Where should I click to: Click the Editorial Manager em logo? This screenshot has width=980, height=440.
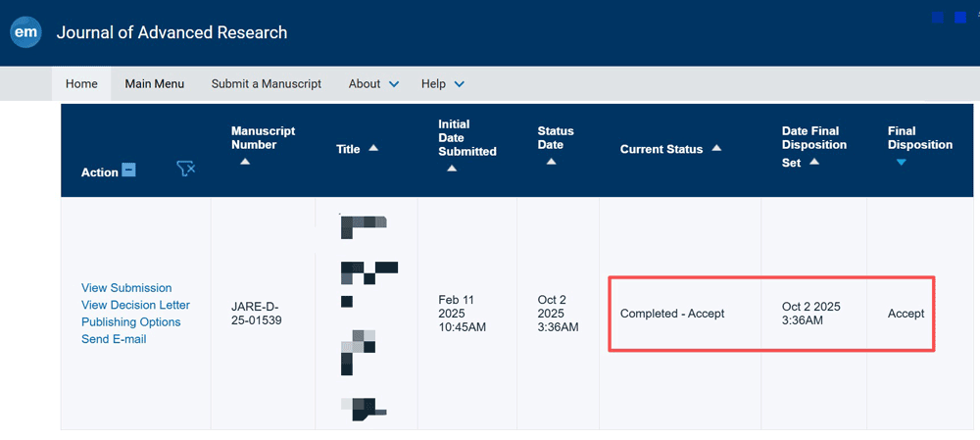(25, 32)
